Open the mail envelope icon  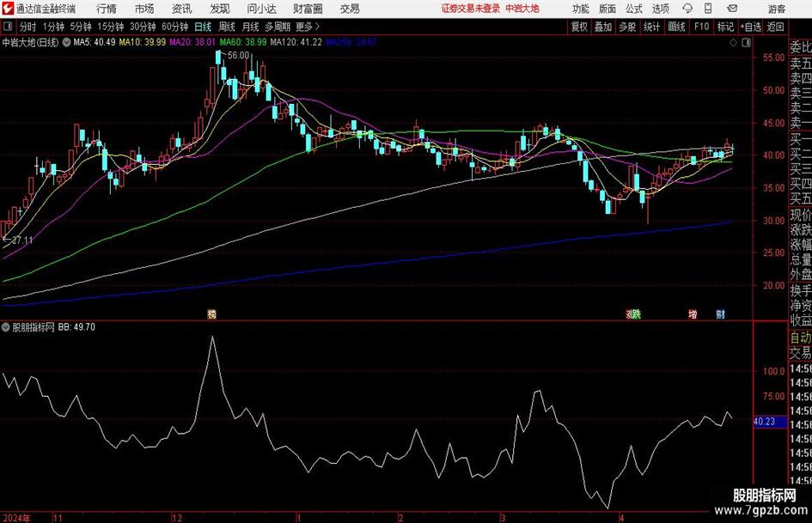[732, 9]
